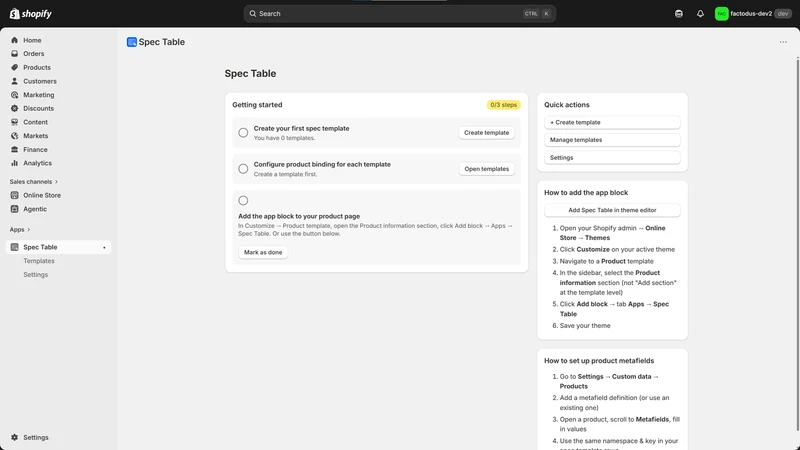Click Mark as done
The height and width of the screenshot is (450, 800).
coord(263,252)
